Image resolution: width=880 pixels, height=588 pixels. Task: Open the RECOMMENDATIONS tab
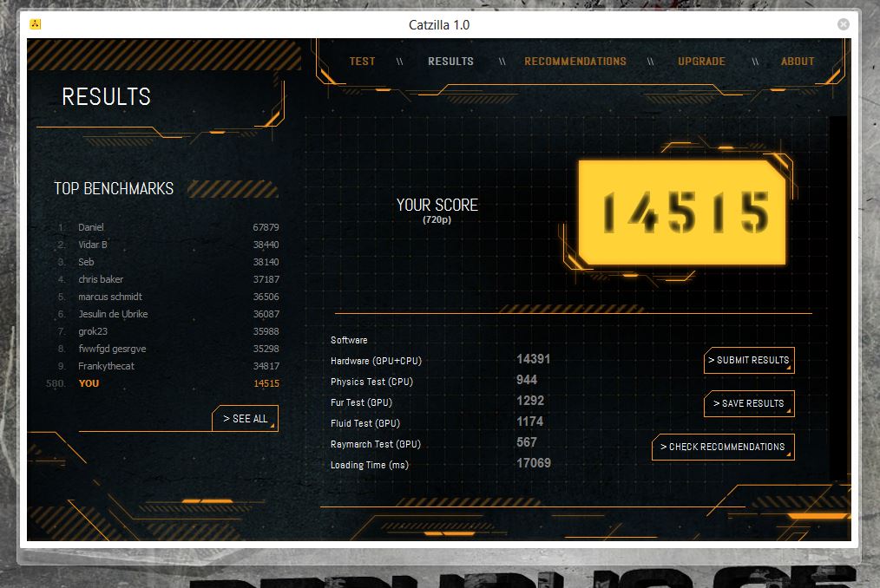575,62
